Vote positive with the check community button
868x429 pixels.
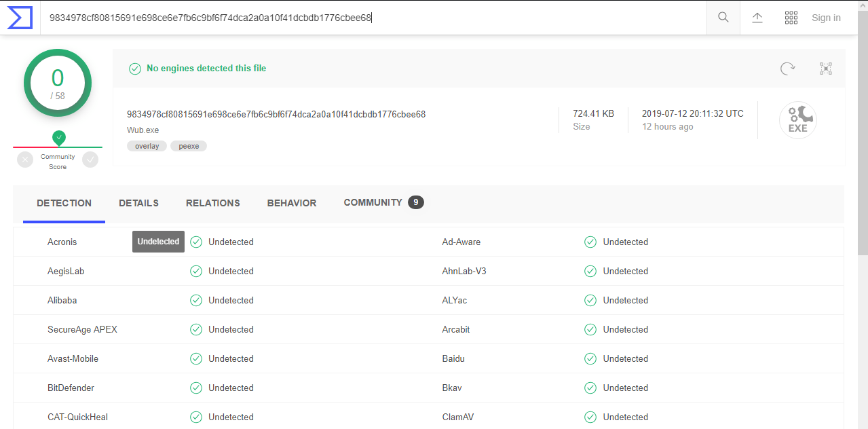(x=90, y=160)
